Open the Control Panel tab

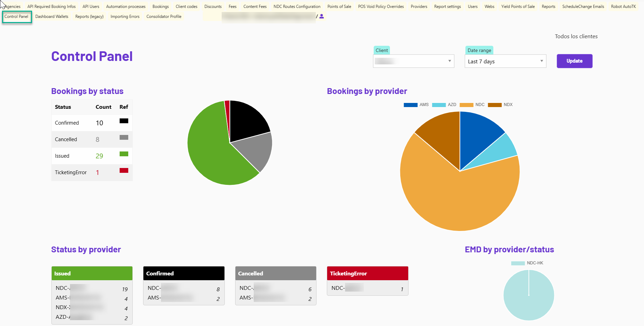pyautogui.click(x=17, y=17)
